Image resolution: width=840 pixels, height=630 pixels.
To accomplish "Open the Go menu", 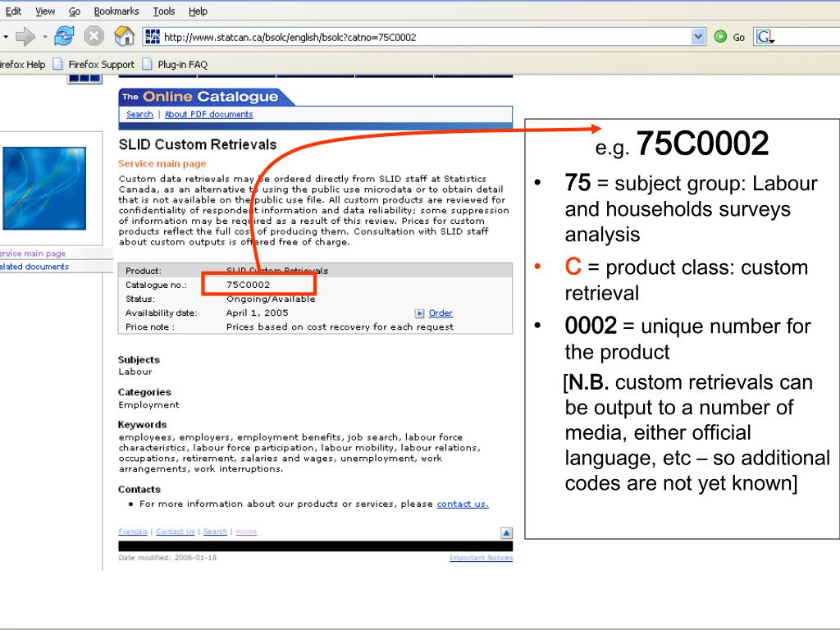I will (75, 11).
